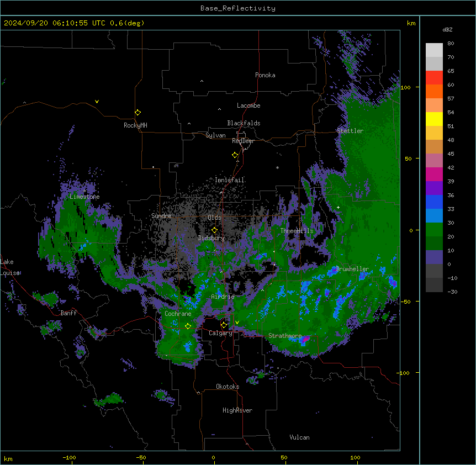The image size is (476, 465).
Task: Click the yellow station marker near RockyMH
Action: point(137,112)
